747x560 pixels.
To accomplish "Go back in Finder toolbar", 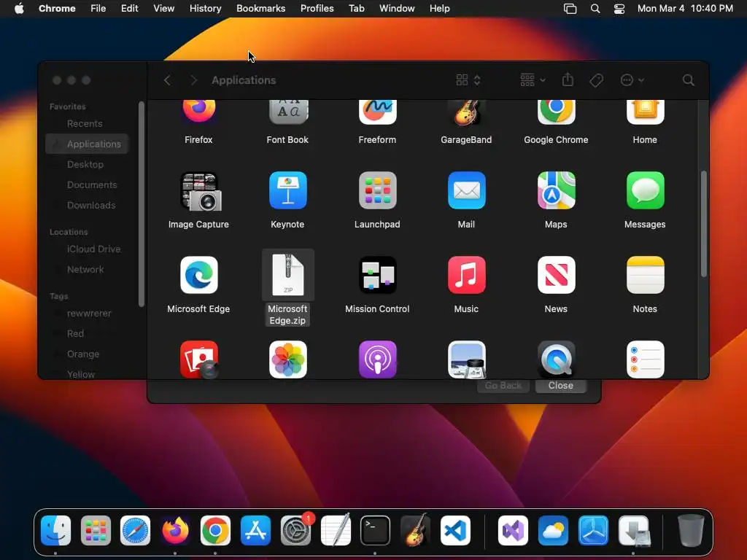I will (167, 80).
